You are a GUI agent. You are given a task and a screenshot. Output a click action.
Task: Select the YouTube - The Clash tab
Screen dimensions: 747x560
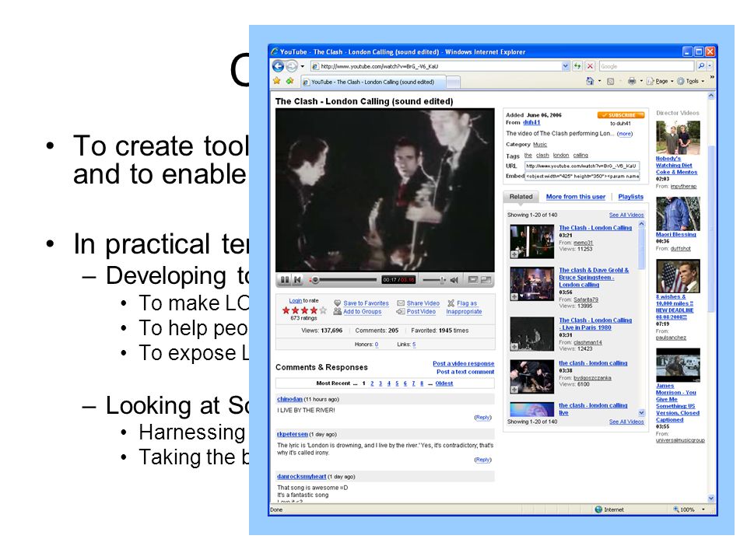click(x=374, y=82)
